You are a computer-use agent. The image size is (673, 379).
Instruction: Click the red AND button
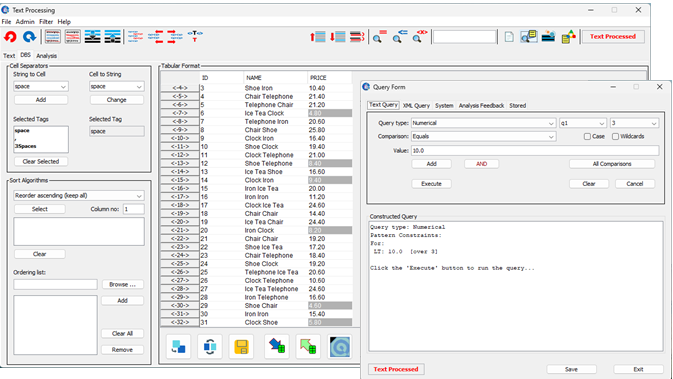482,164
